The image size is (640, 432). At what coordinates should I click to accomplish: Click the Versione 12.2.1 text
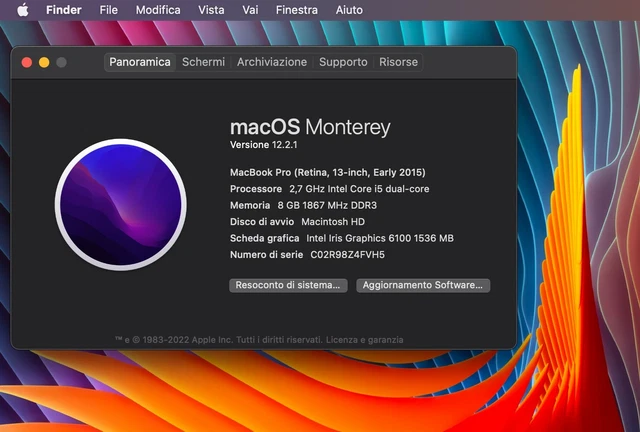(264, 145)
